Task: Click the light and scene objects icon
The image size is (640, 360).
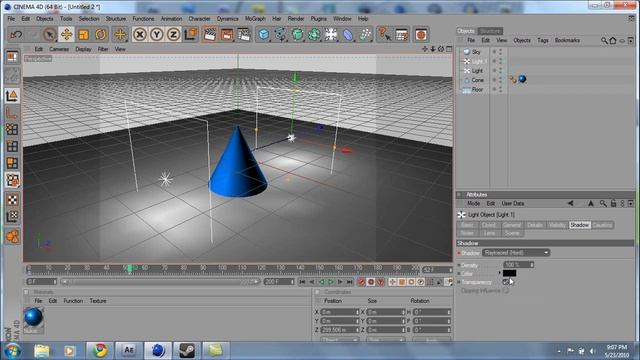Action: point(331,35)
